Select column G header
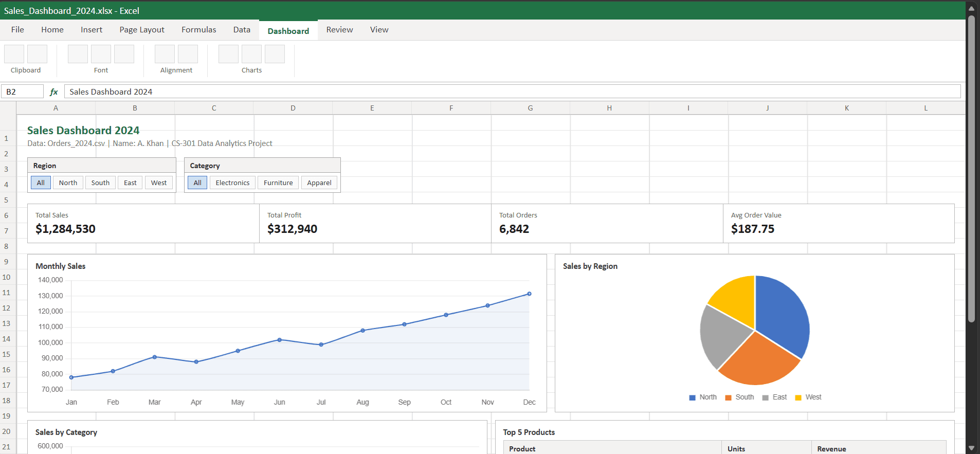The image size is (980, 454). (530, 108)
